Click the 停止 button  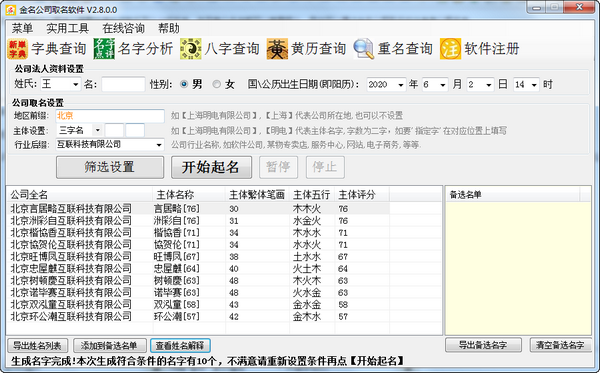click(x=325, y=167)
